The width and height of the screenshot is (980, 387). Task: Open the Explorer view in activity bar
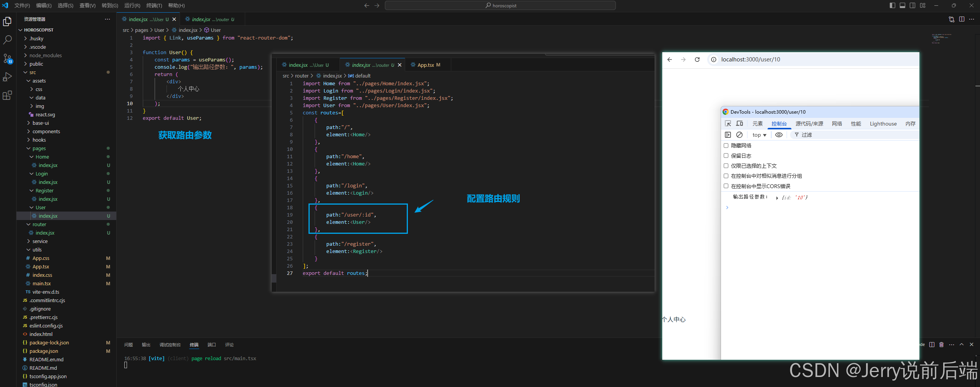pos(7,21)
